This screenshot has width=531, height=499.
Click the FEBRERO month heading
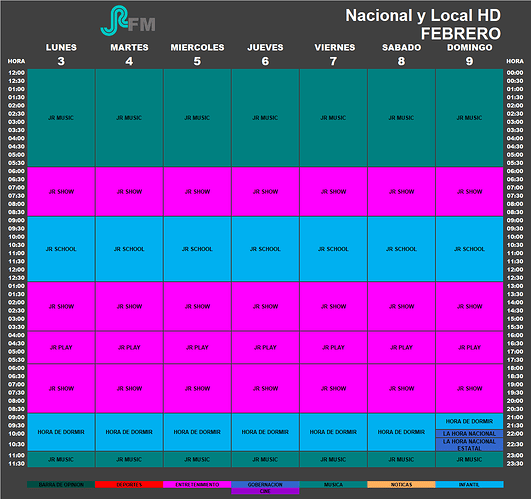pos(461,34)
